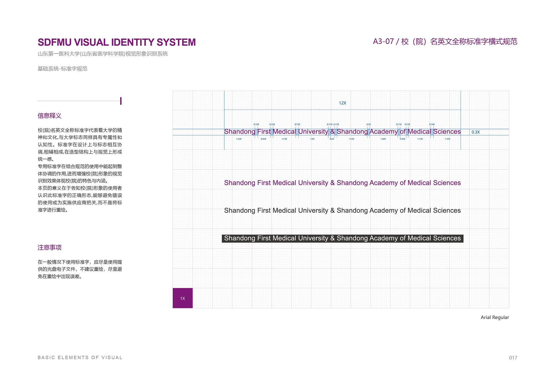The width and height of the screenshot is (555, 392).
Task: Click the gray Chinese university name subtitle
Action: tap(103, 54)
